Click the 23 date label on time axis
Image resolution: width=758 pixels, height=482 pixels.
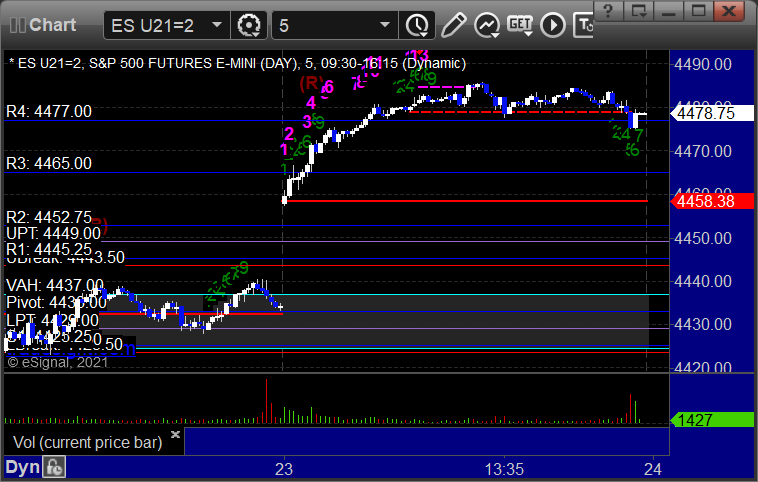[x=284, y=469]
